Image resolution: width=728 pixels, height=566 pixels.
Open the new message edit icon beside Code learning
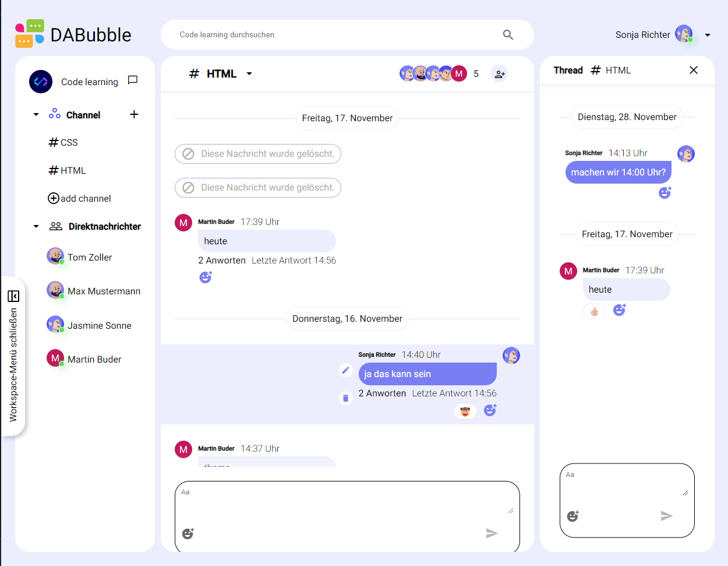[x=133, y=80]
